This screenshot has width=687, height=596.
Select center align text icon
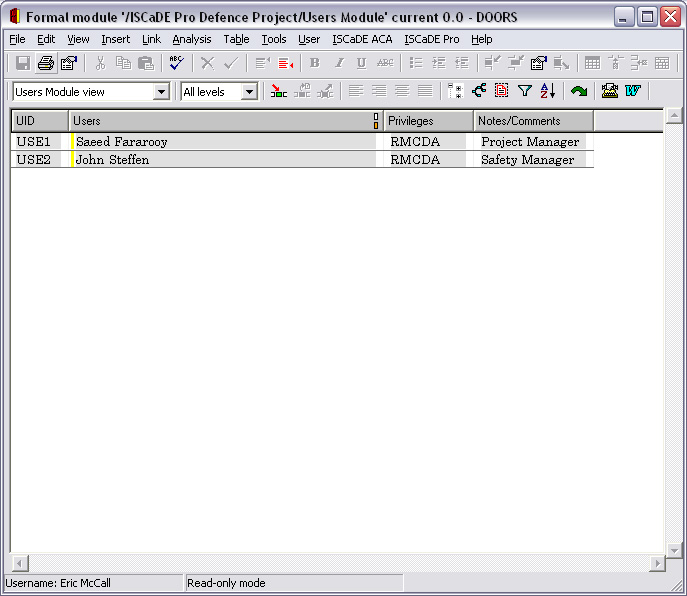(402, 91)
